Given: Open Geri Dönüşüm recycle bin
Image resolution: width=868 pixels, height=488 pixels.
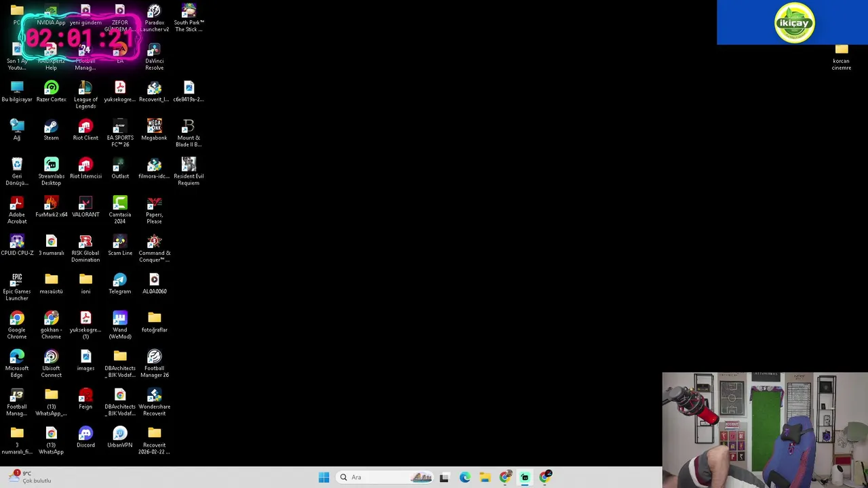Looking at the screenshot, I should point(17,172).
